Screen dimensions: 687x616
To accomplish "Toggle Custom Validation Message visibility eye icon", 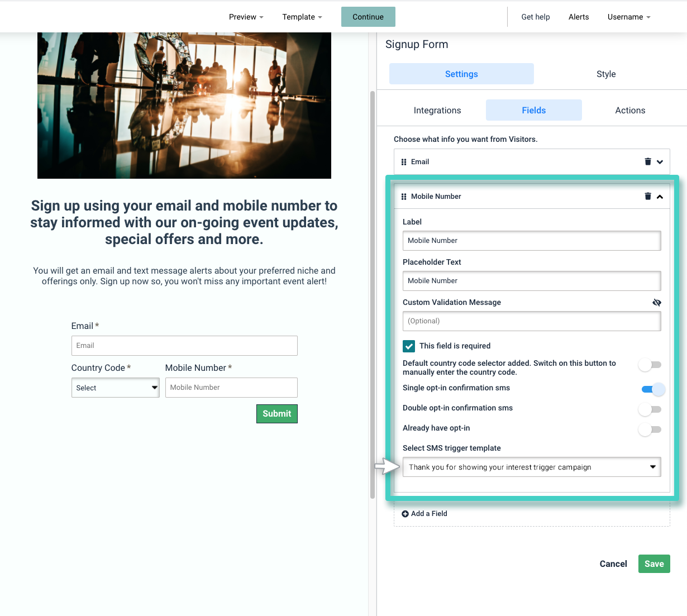I will [657, 302].
